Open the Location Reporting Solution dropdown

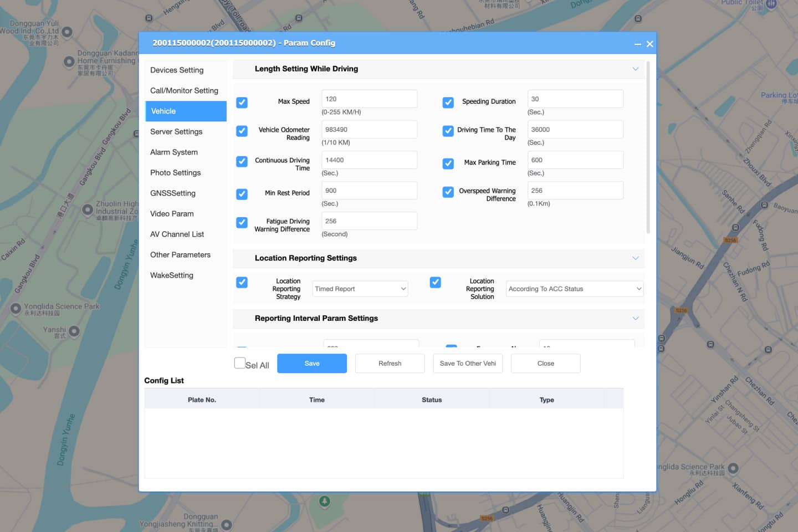[x=575, y=289]
